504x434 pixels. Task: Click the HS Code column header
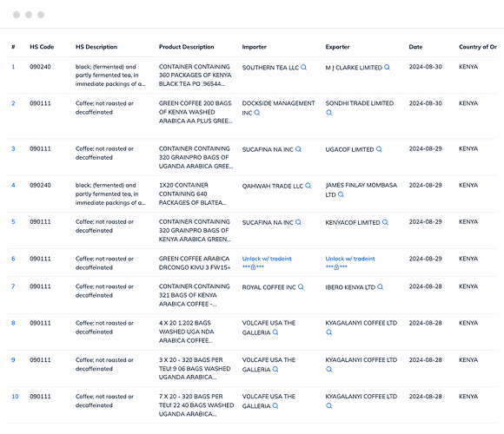(42, 47)
